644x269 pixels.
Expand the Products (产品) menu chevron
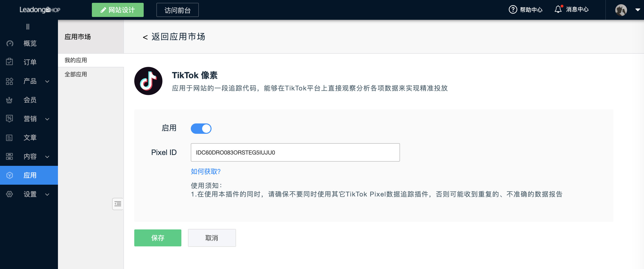pos(47,82)
